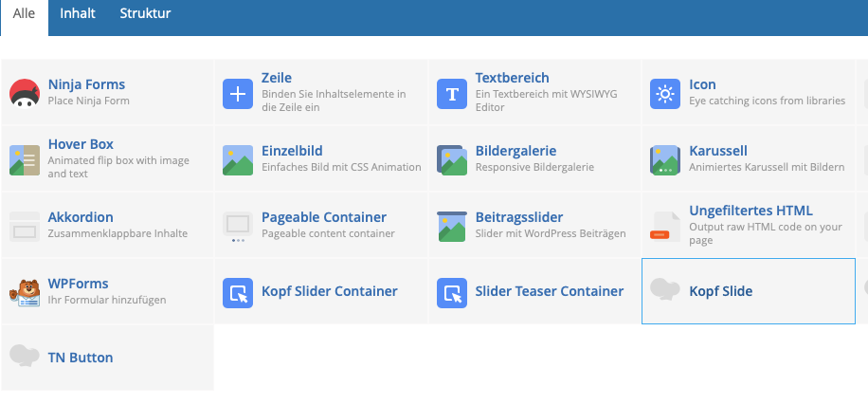Click the Textbereich T icon
This screenshot has height=405, width=868.
click(x=452, y=94)
